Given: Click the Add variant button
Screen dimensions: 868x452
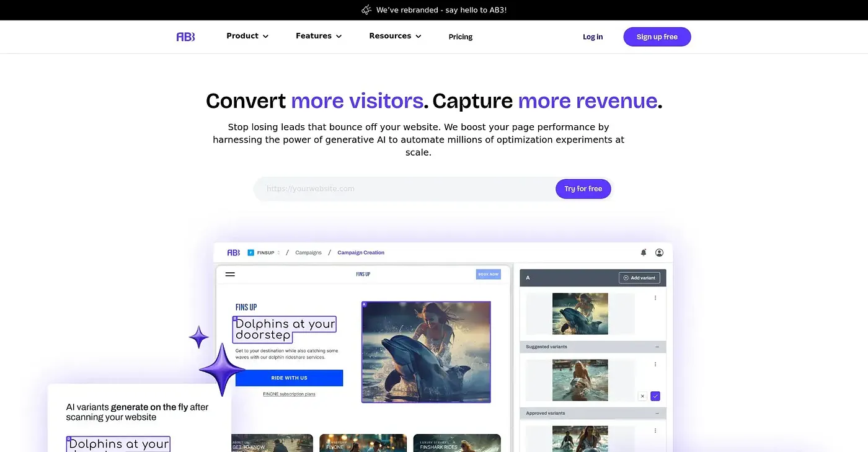Looking at the screenshot, I should click(639, 278).
